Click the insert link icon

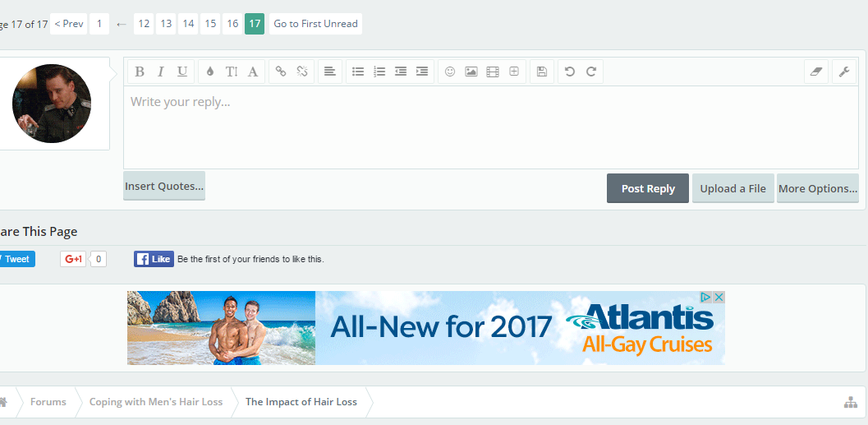[x=281, y=72]
